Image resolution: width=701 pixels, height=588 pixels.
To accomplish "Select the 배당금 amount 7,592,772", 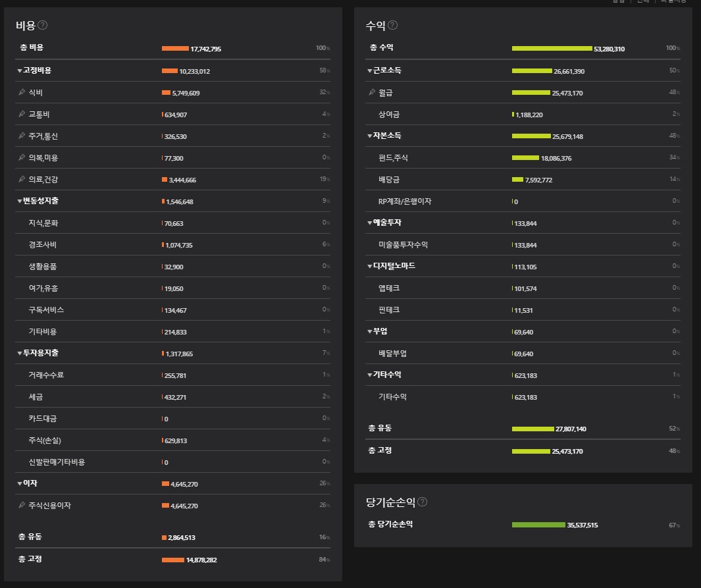I will click(x=538, y=180).
